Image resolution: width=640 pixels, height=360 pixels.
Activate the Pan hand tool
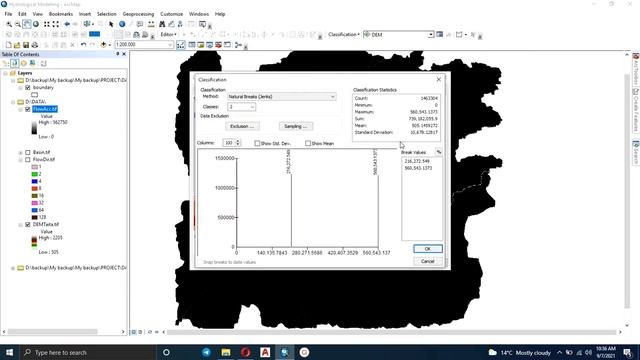coord(27,24)
